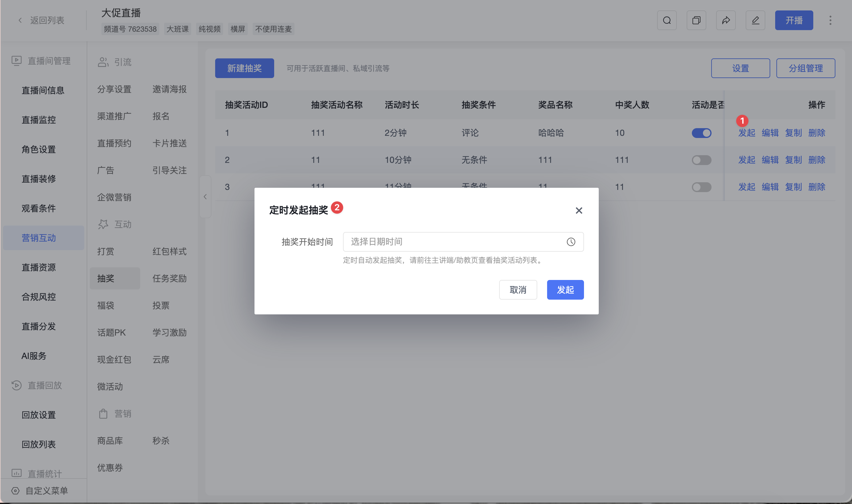Click the copy icon in top bar

(696, 20)
